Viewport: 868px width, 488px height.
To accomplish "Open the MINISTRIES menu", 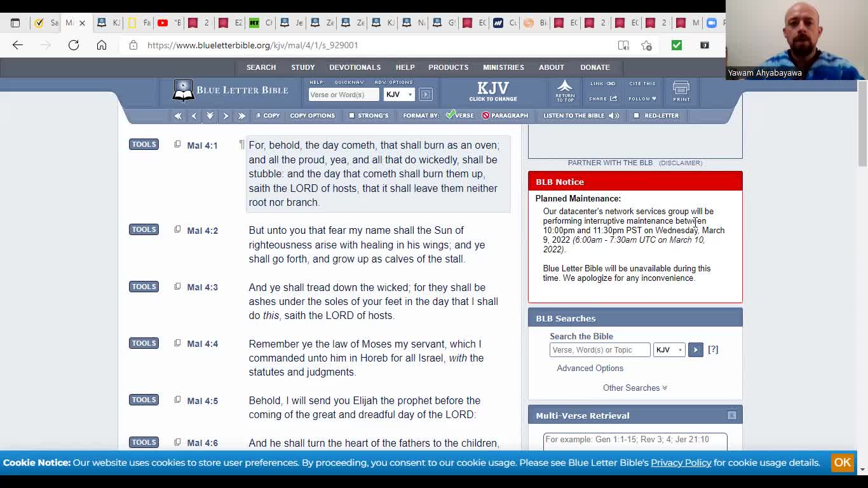I will (503, 67).
